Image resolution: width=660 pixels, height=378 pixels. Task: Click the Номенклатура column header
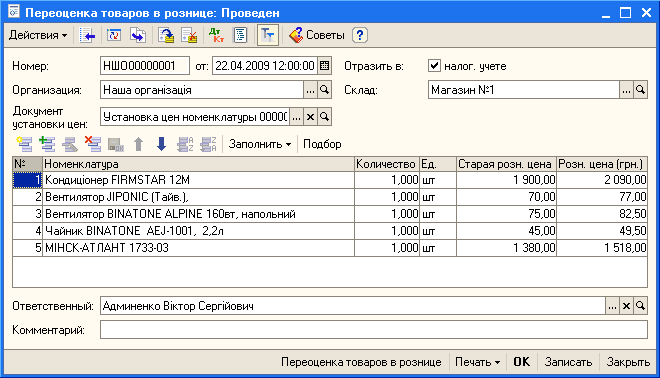click(198, 164)
